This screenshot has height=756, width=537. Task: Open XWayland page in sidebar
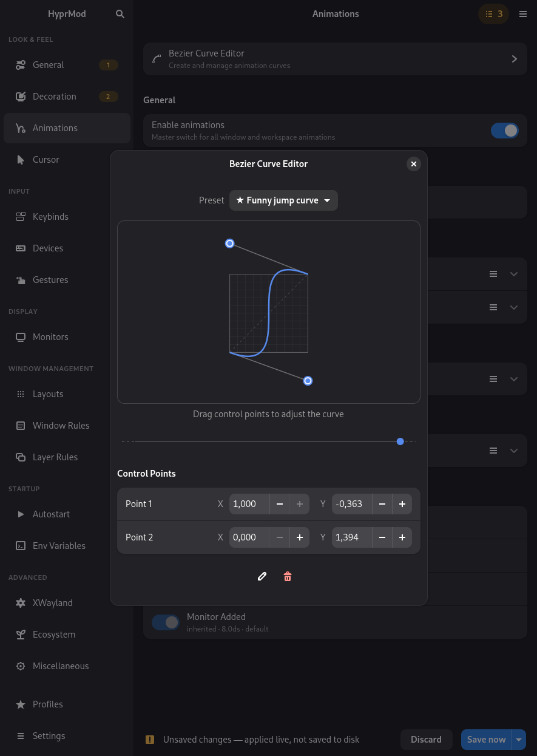[x=67, y=603]
